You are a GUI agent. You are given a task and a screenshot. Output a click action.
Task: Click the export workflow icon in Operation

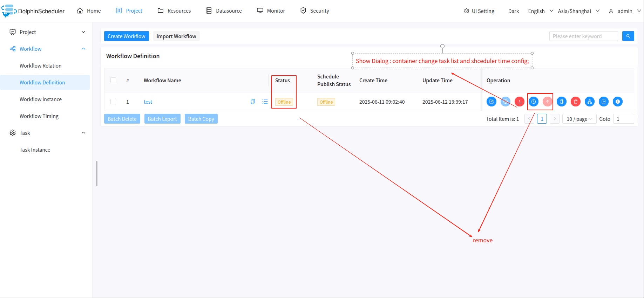604,102
